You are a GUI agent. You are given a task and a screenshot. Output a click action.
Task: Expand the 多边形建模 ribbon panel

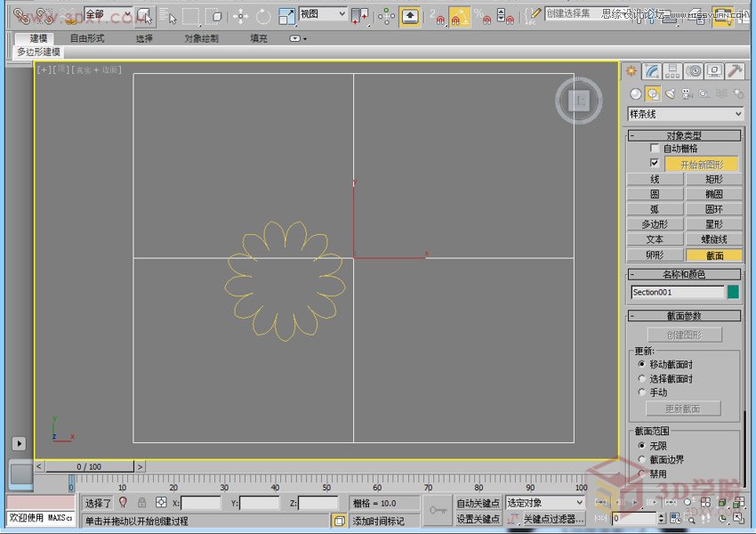(x=38, y=53)
